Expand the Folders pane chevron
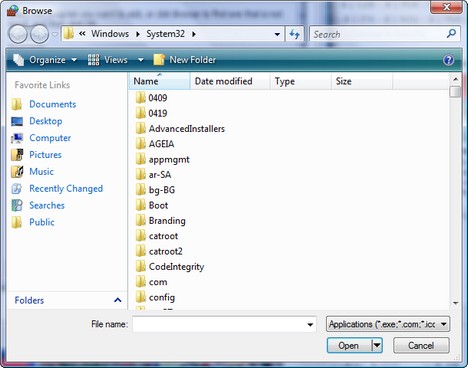468x368 pixels. (x=117, y=300)
